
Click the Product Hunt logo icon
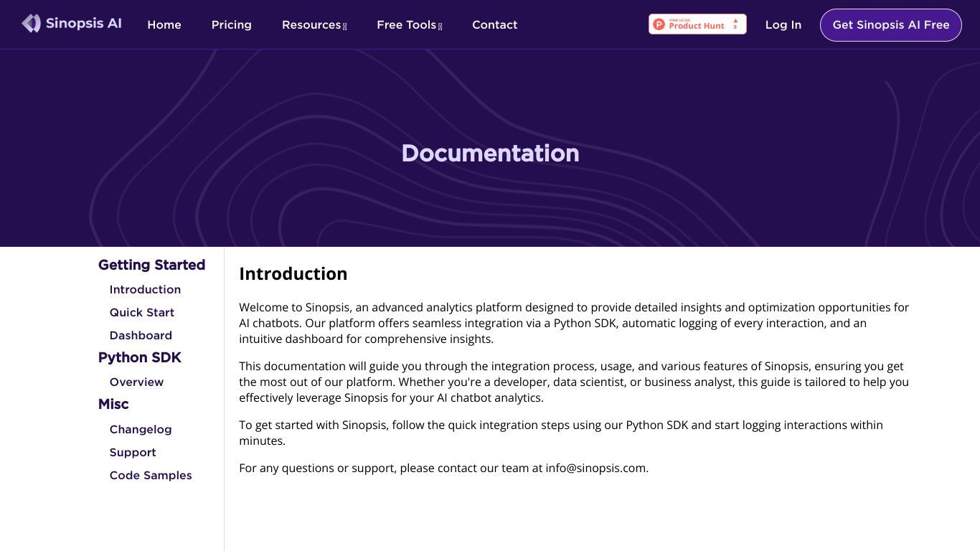(x=659, y=24)
